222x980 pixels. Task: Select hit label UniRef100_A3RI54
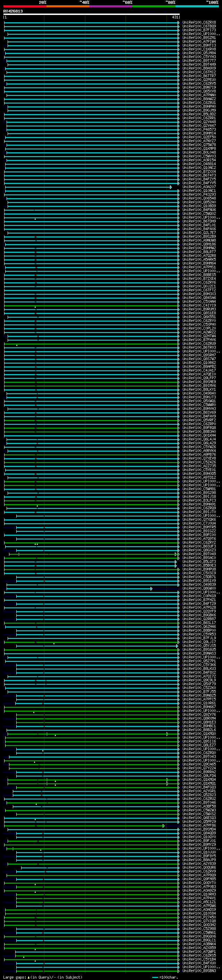click(199, 160)
